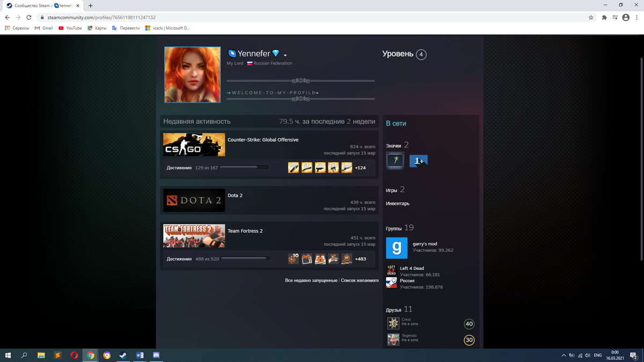Open the Team Fortress 2 game banner
644x362 pixels.
tap(194, 236)
